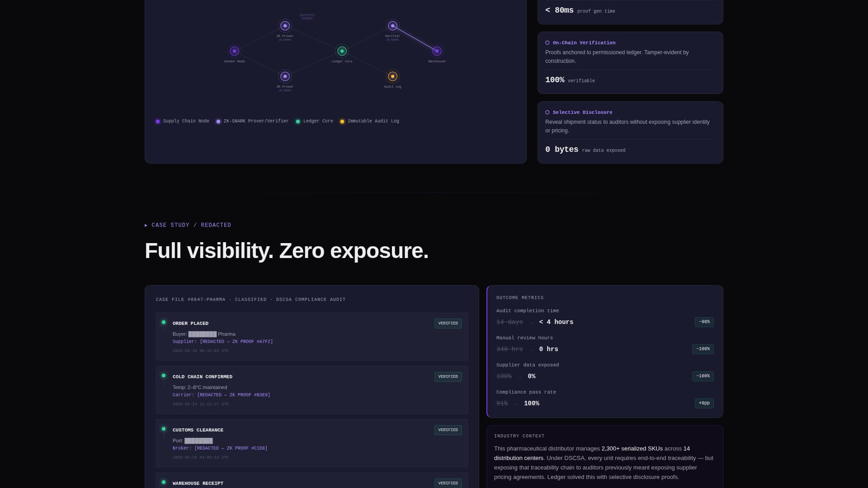The image size is (868, 488).
Task: Click the −98% badge for audit completion time
Action: click(x=704, y=322)
